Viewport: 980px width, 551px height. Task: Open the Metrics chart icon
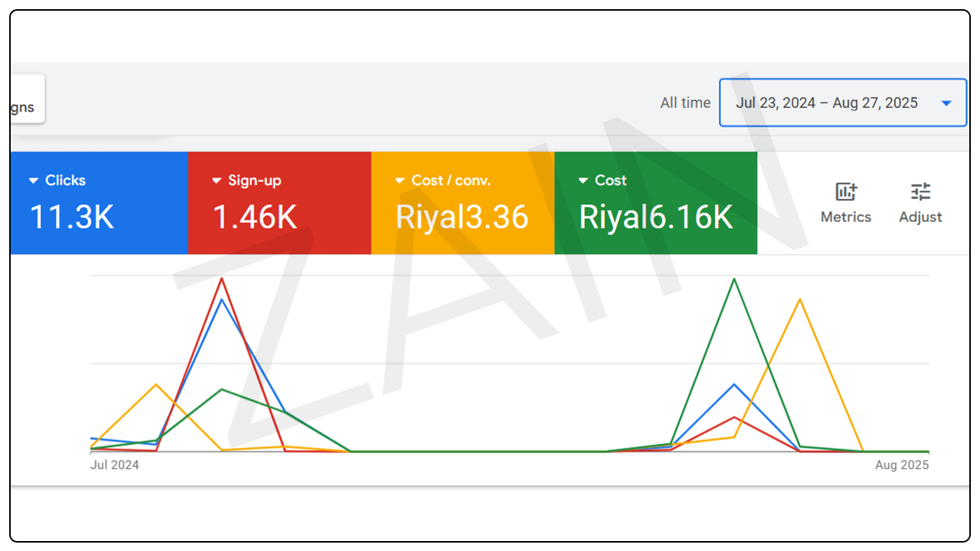click(x=846, y=192)
